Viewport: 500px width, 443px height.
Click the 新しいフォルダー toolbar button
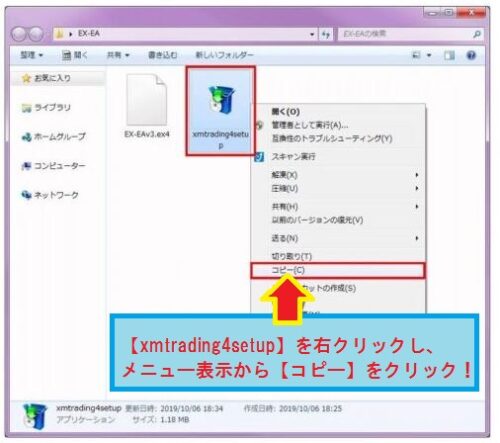(x=224, y=55)
